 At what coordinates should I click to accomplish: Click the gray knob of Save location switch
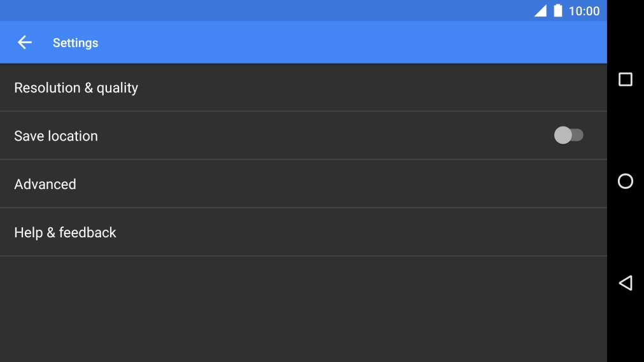(x=563, y=135)
